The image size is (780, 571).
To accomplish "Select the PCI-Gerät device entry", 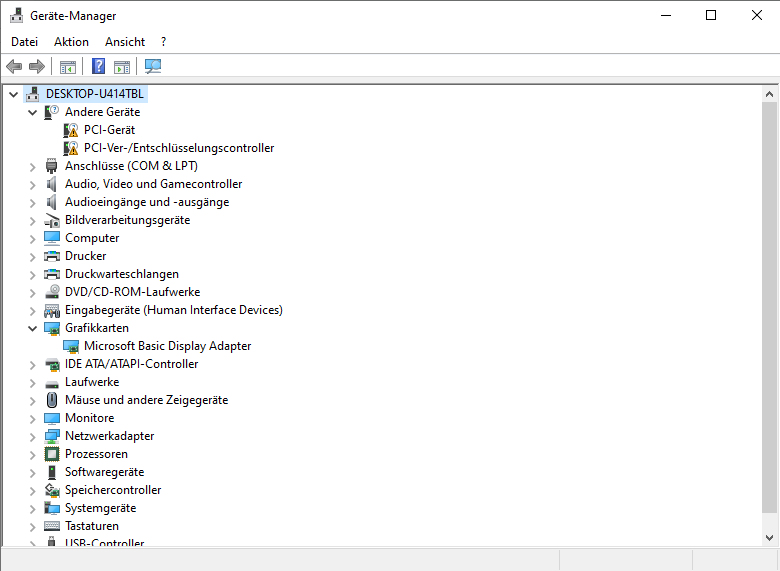I will pyautogui.click(x=109, y=130).
